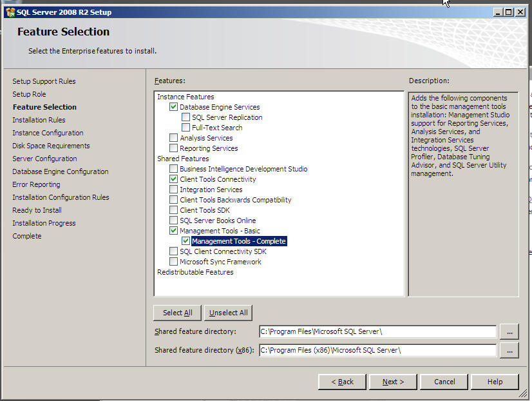
Task: Open Help for feature selection
Action: coord(495,382)
